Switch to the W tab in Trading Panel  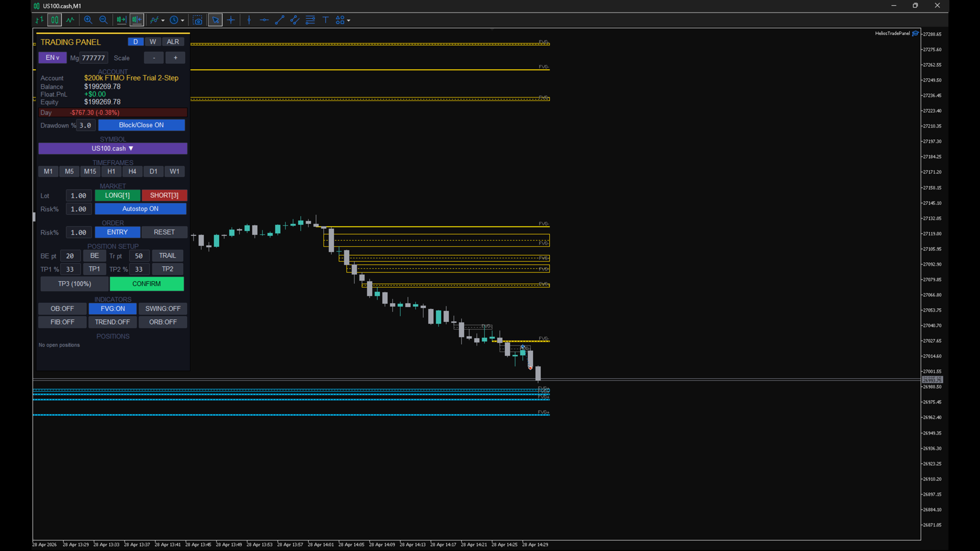153,42
